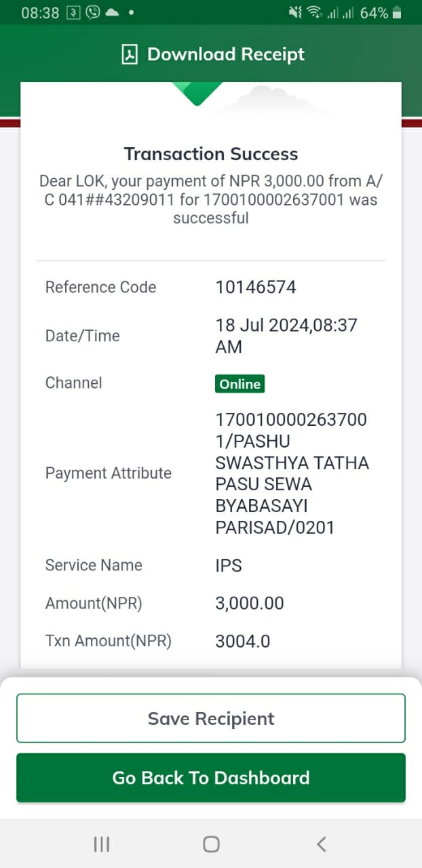
Task: Tap the Payment Attribute details text
Action: coord(292,474)
